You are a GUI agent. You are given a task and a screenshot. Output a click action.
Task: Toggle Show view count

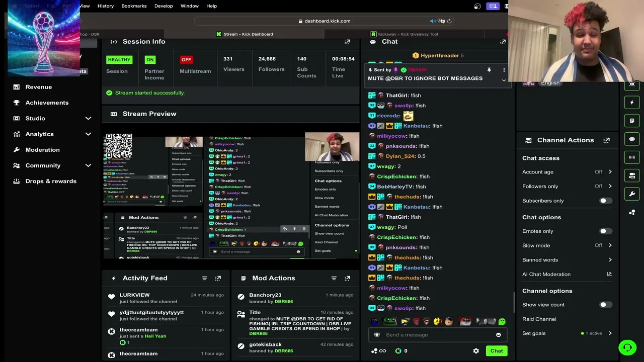pyautogui.click(x=605, y=305)
